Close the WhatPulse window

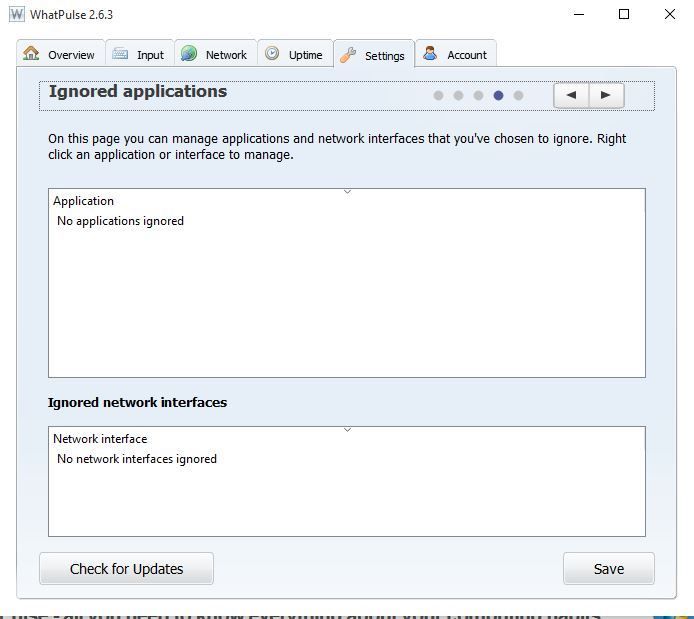point(670,14)
